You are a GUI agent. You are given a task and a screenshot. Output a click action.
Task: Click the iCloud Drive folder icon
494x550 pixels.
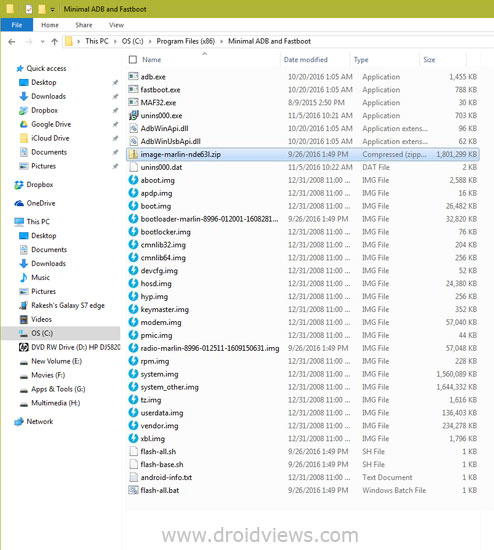tap(24, 138)
